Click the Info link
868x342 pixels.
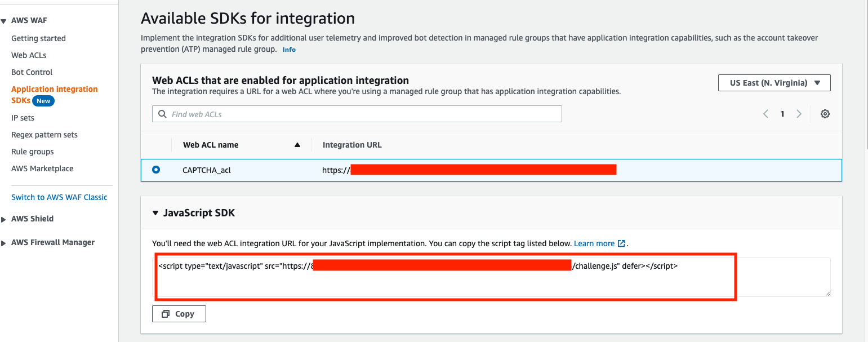tap(289, 50)
